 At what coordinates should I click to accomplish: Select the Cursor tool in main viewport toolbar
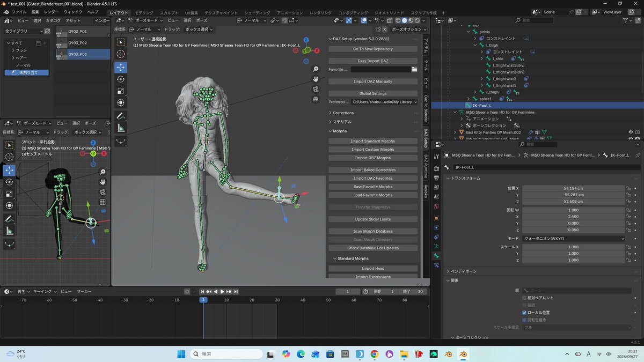point(121,54)
